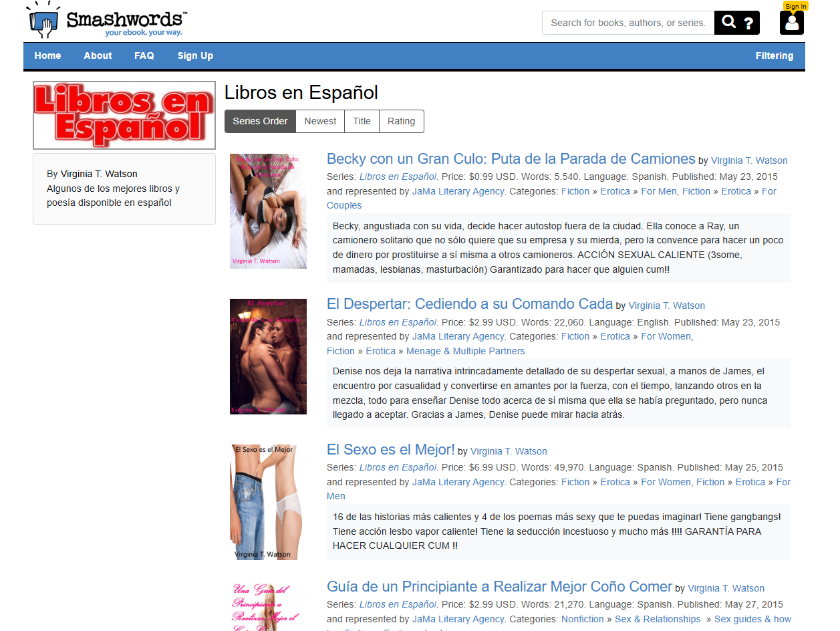Open author link beside El Despertar title
Image resolution: width=840 pixels, height=631 pixels.
point(667,305)
